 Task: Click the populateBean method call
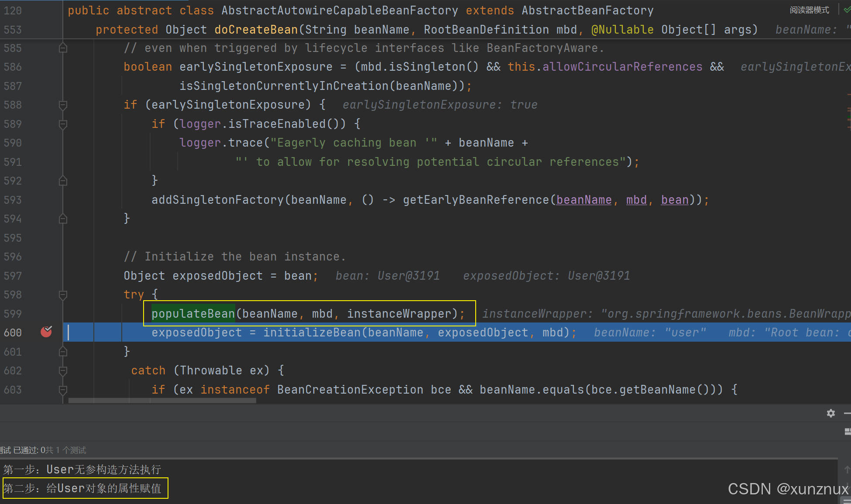pos(193,313)
